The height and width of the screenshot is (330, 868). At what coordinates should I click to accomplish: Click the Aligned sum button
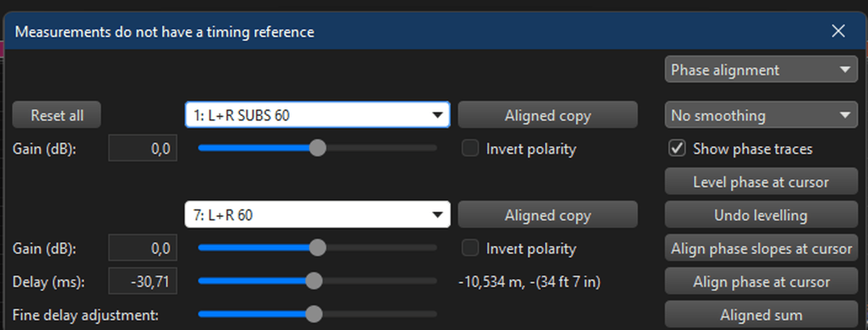click(761, 315)
